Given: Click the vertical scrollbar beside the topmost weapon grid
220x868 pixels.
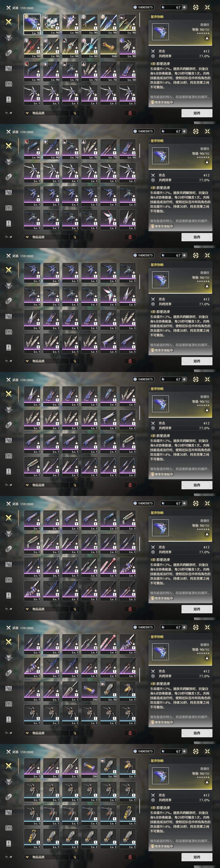Looking at the screenshot, I should coord(140,20).
